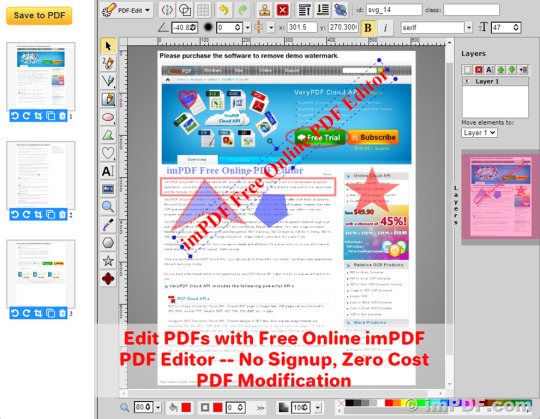Screen dimensions: 540x419
Task: Rotate page 1 counterclockwise
Action: pyautogui.click(x=15, y=116)
